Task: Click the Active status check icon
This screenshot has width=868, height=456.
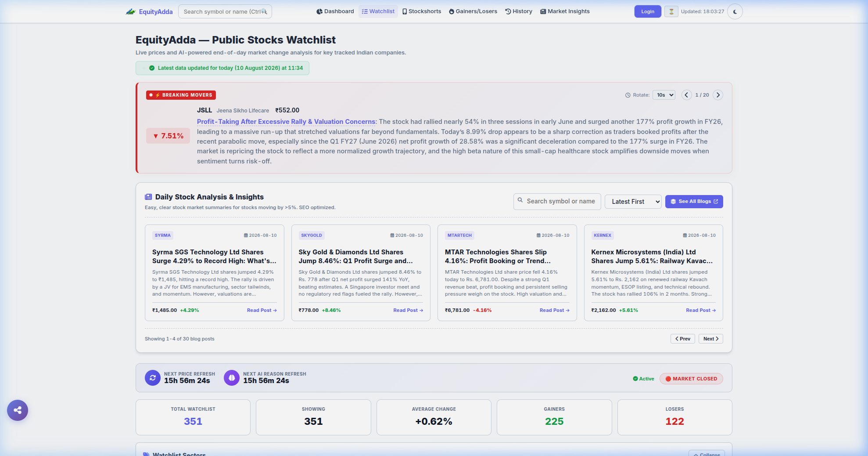Action: 635,379
